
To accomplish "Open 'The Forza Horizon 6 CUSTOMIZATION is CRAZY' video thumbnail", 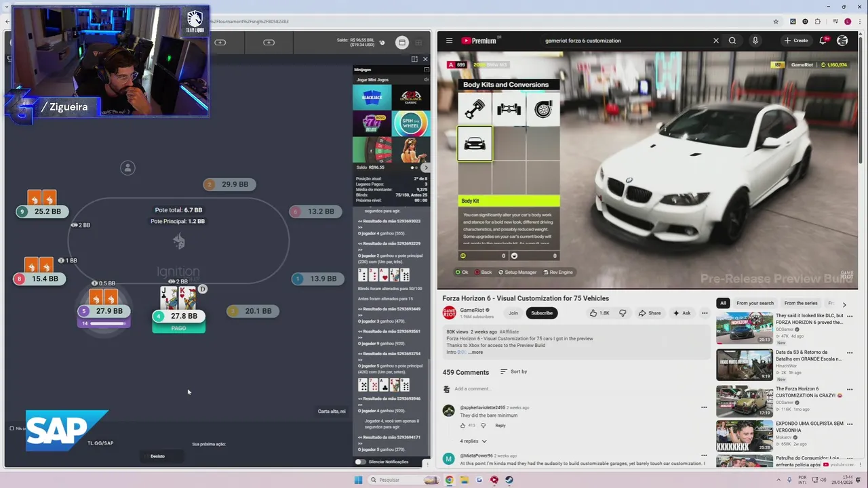I will (745, 401).
